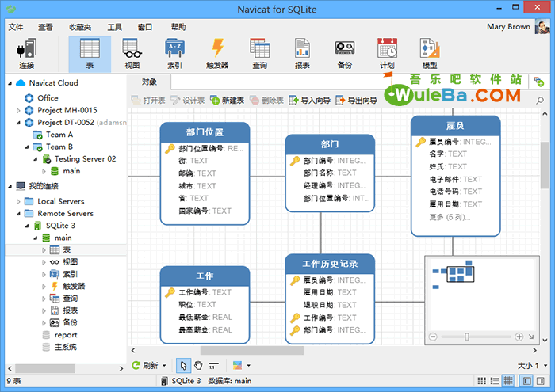This screenshot has height=392, width=555.
Task: Collapse the Project DT-0052 node
Action: [18, 123]
